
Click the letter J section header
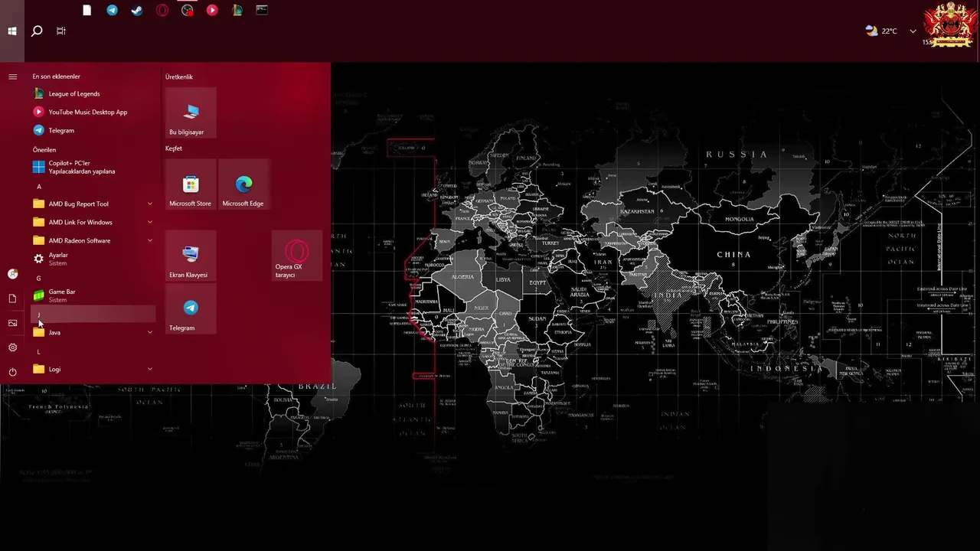(93, 315)
